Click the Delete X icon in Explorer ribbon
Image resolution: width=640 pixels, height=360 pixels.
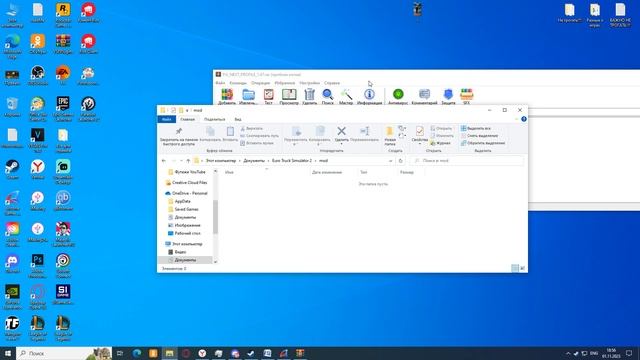(342, 131)
